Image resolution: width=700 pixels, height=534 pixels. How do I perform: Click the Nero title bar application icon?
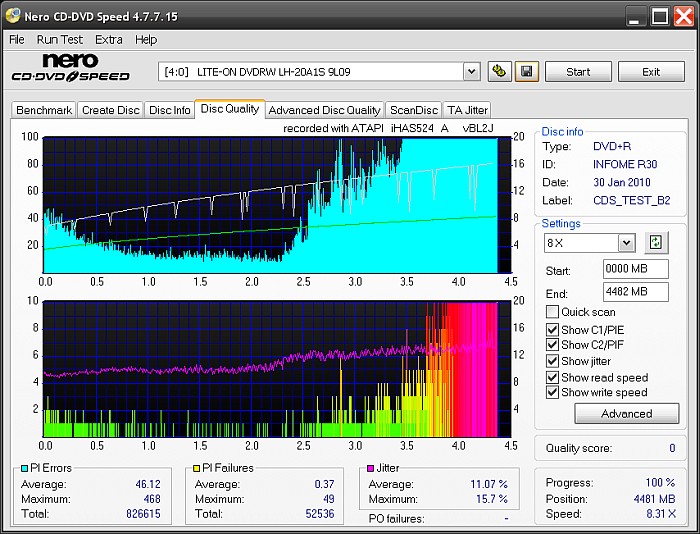pyautogui.click(x=13, y=15)
